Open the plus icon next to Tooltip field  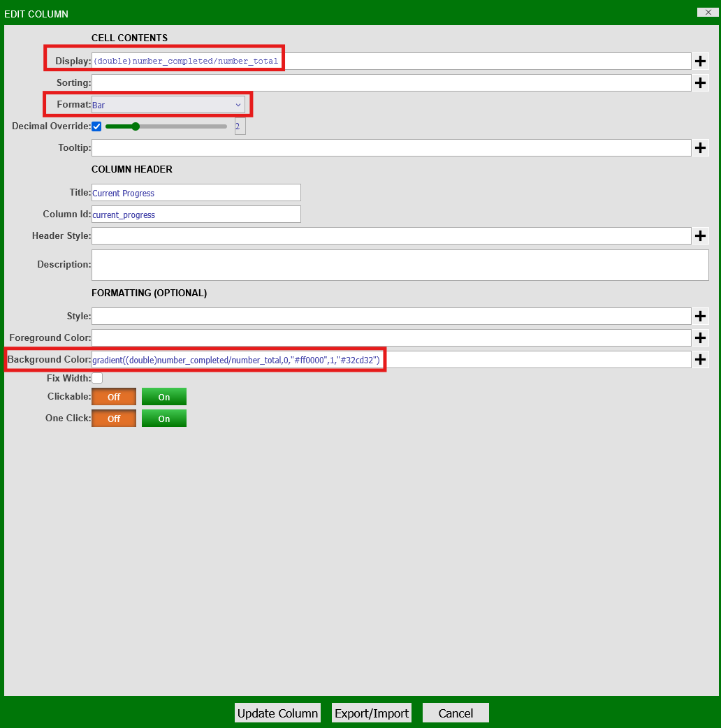pos(701,148)
